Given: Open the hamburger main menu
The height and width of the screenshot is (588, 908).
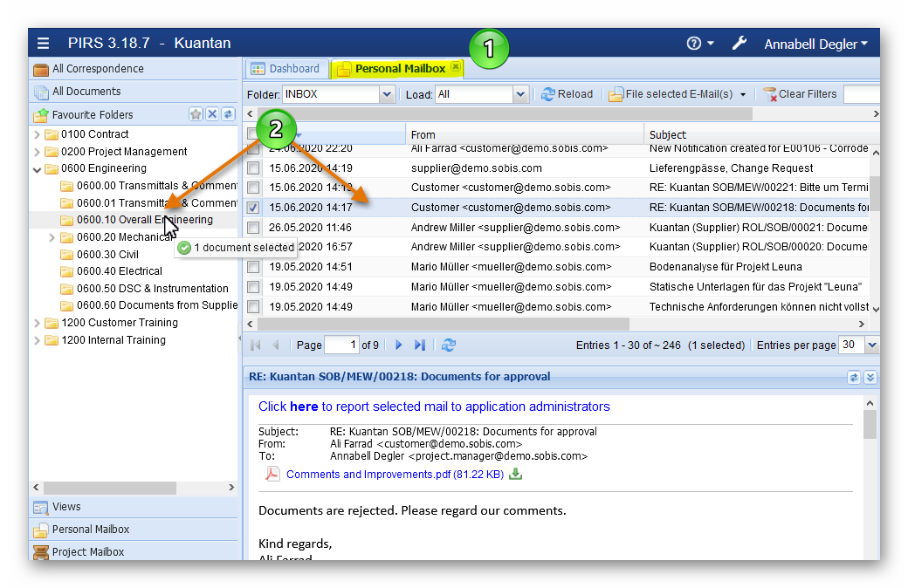Looking at the screenshot, I should [x=44, y=43].
